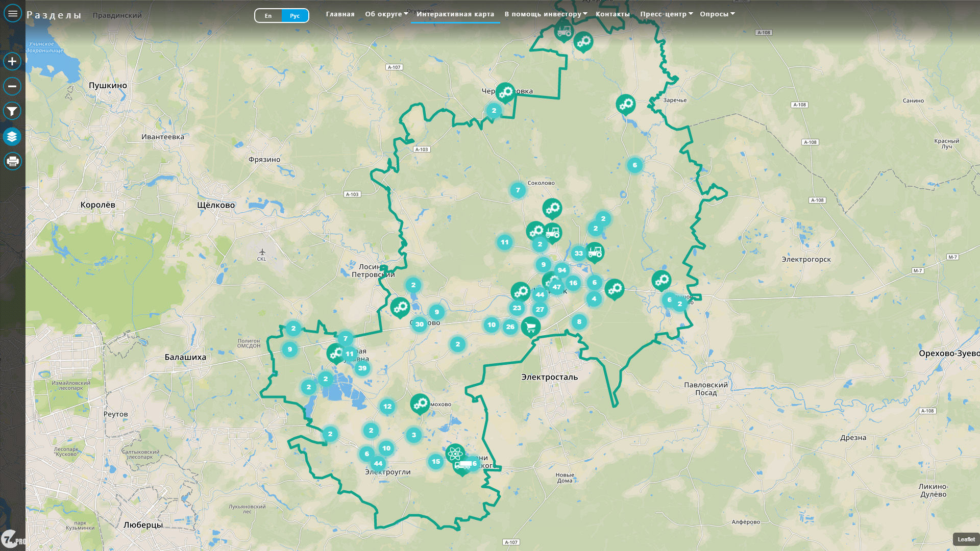
Task: Click the gears marker left of cluster 11 near Балашиха
Action: click(x=335, y=353)
